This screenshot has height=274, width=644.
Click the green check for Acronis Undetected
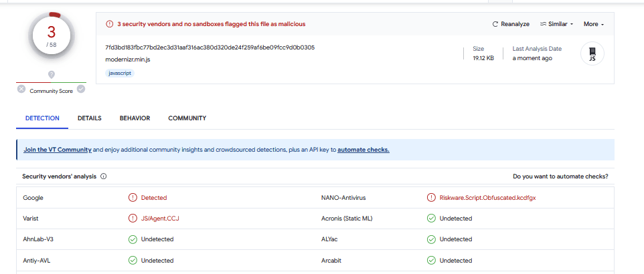coord(431,219)
